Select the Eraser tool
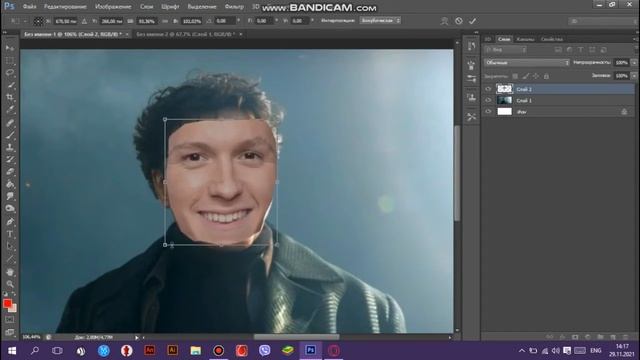This screenshot has width=640, height=360. pyautogui.click(x=10, y=172)
